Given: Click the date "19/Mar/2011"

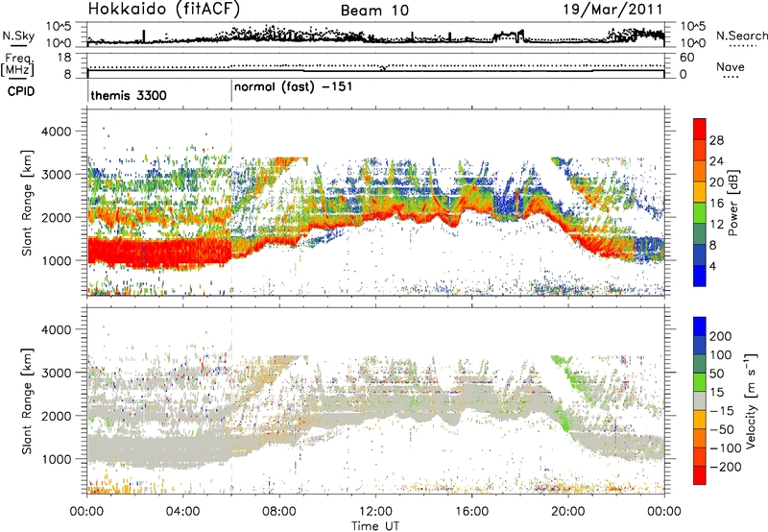Looking at the screenshot, I should pyautogui.click(x=612, y=9).
